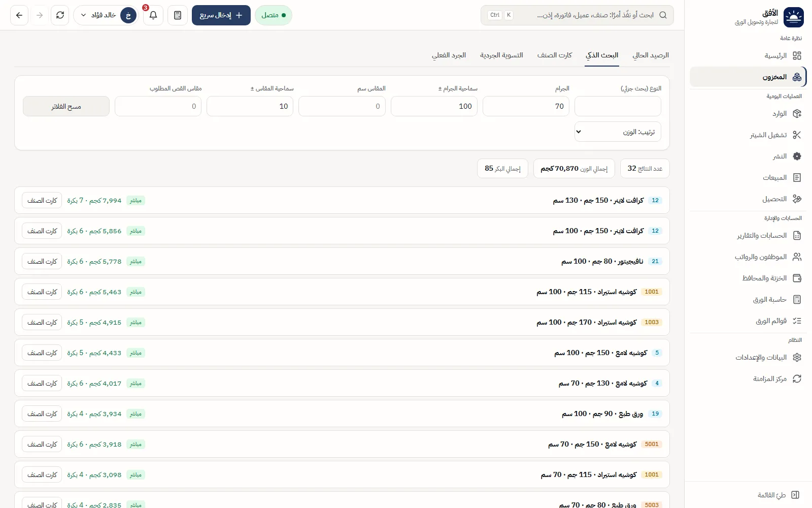Switch to الجرد الفعلي tab
Screen dimensions: 812x508
[449, 55]
